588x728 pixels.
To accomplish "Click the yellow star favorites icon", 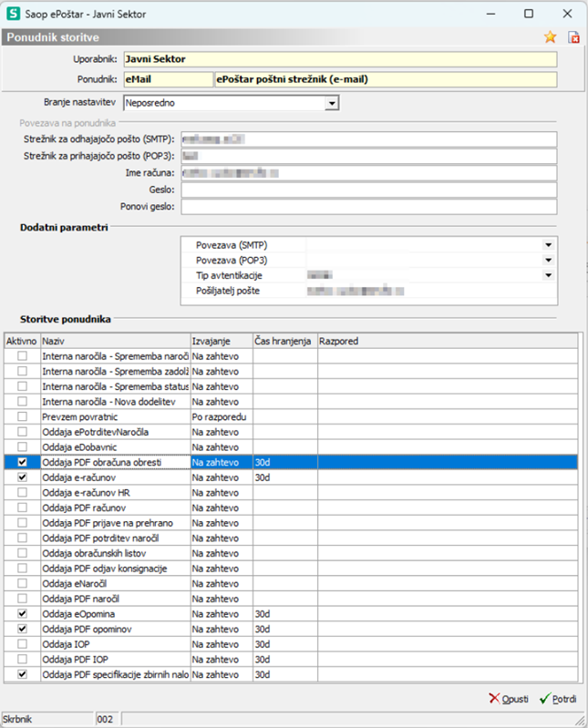I will pyautogui.click(x=550, y=37).
